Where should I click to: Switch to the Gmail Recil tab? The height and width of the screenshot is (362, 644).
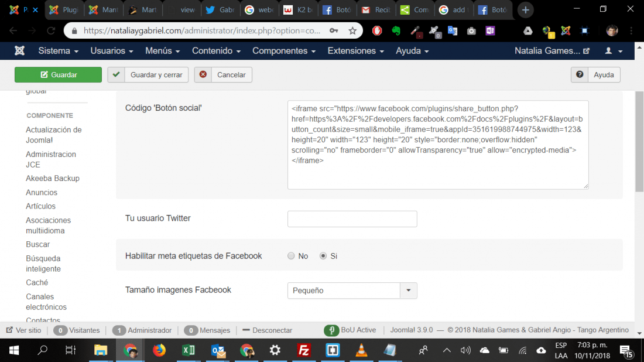[376, 10]
